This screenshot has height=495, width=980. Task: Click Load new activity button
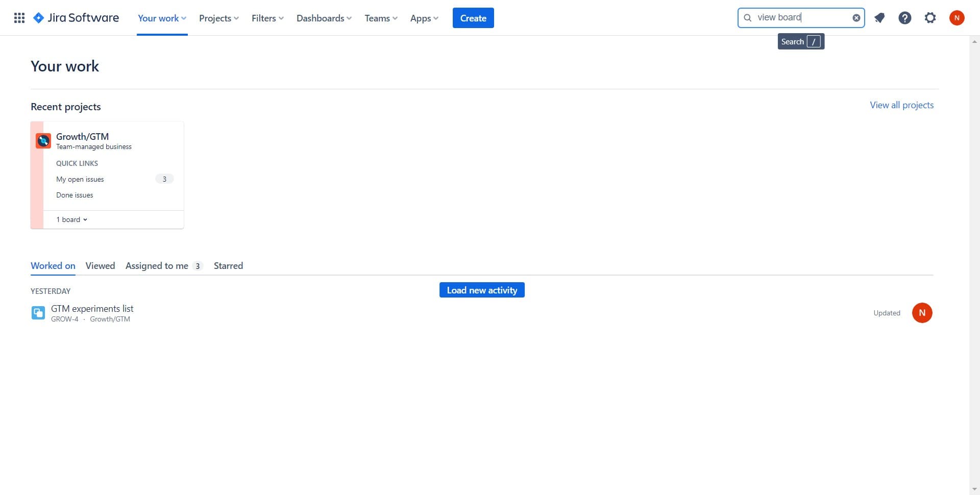click(x=482, y=290)
